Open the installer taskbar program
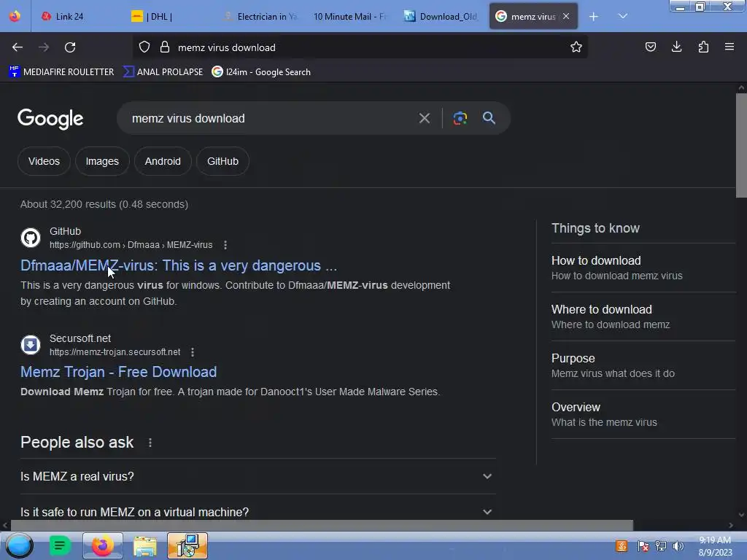The image size is (747, 560). pyautogui.click(x=187, y=545)
